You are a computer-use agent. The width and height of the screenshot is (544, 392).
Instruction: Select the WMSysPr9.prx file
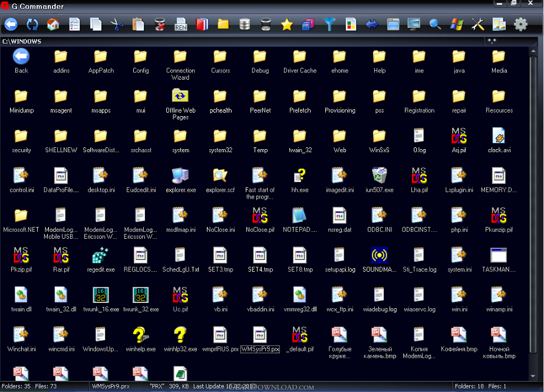260,340
